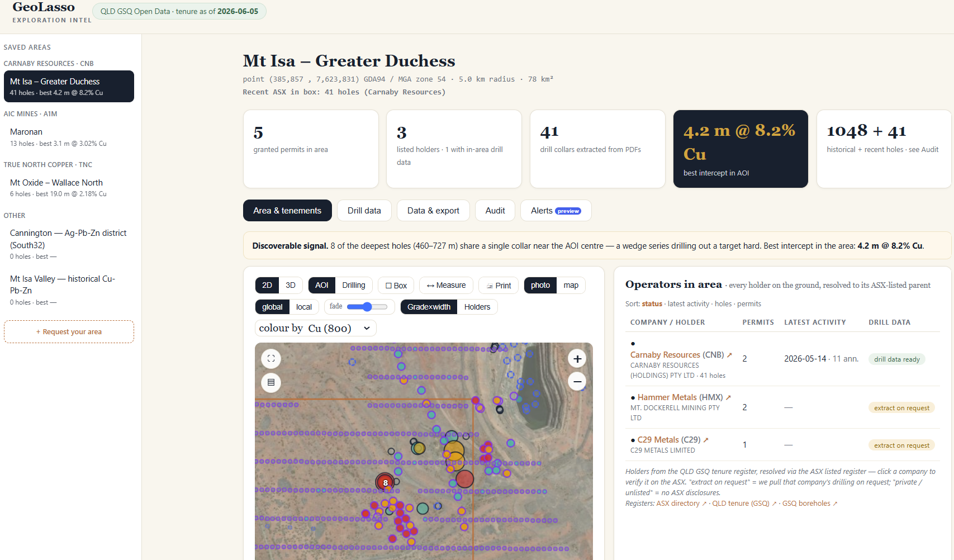
Task: Open the Area & tenements tab
Action: tap(287, 211)
